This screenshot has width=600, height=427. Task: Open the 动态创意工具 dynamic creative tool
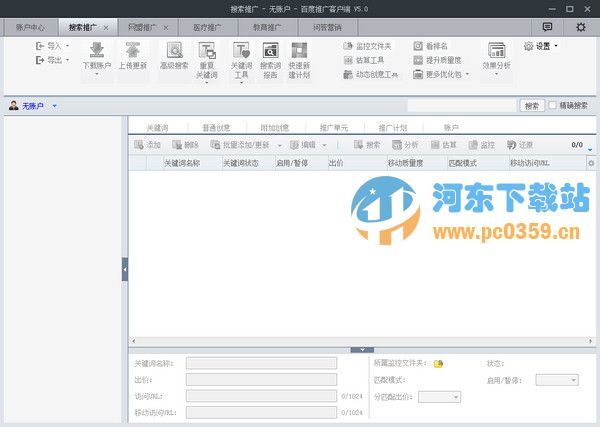[x=370, y=74]
